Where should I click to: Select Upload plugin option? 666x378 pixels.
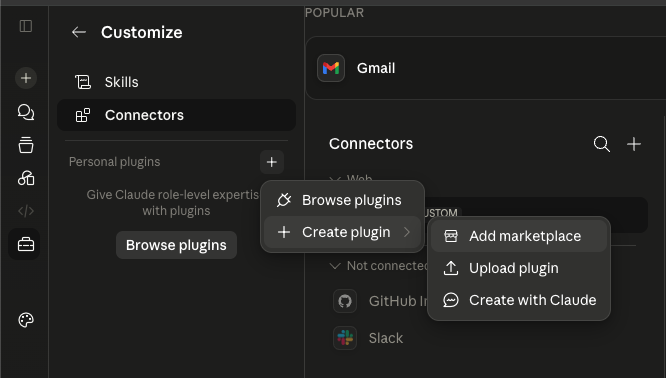tap(519, 268)
